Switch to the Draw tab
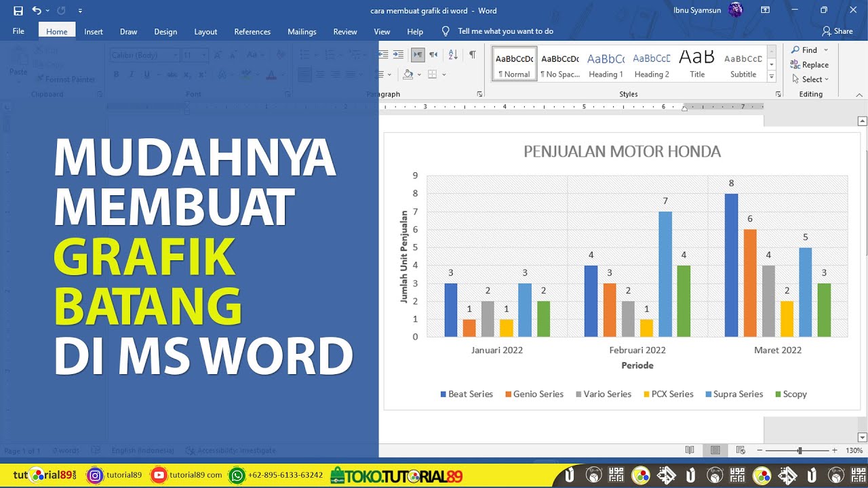 coord(128,31)
